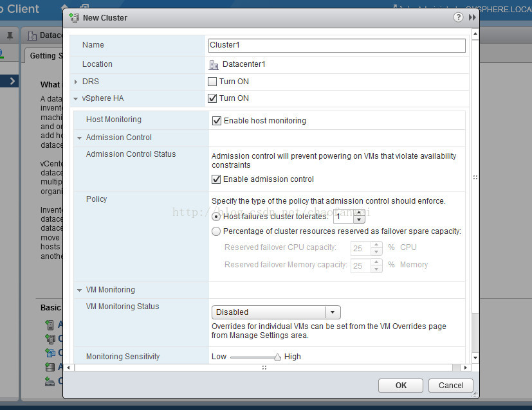Click horizontal scrollbar left arrow
532x410 pixels.
pos(69,368)
